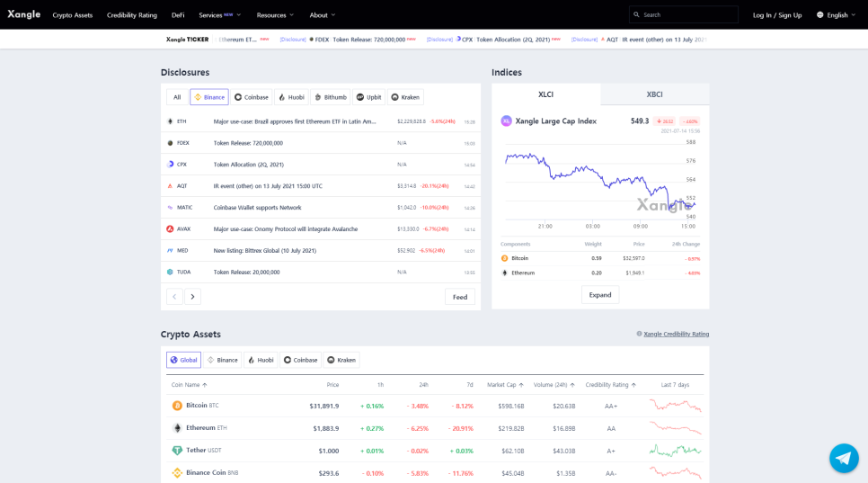Go to next disclosures page arrow
Screen dimensions: 868x483
[192, 296]
